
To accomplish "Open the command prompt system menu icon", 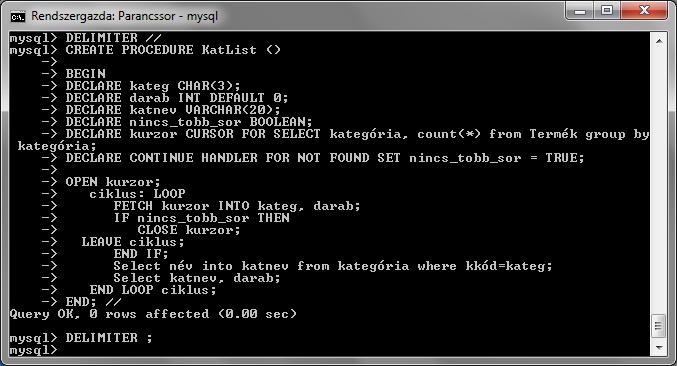I will pyautogui.click(x=18, y=17).
